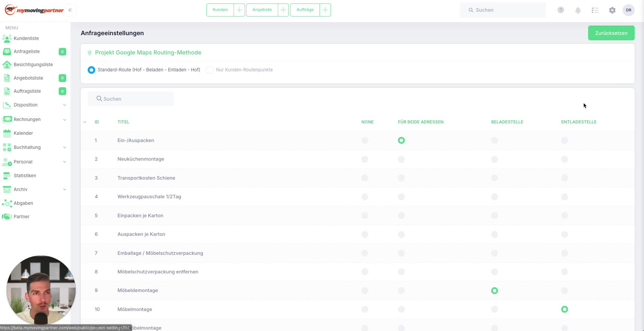The width and height of the screenshot is (644, 331).
Task: Set Neuküchenmontage to Für beide Adressen
Action: pyautogui.click(x=401, y=159)
